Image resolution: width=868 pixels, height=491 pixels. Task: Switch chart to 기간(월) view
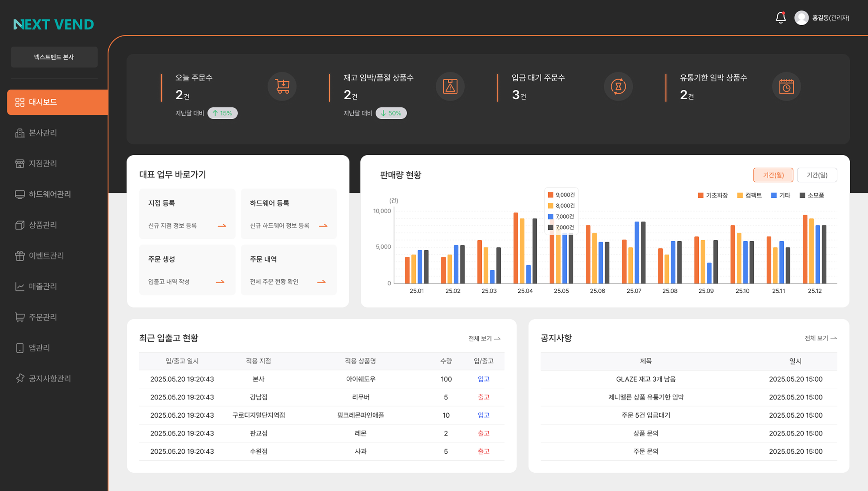pyautogui.click(x=773, y=175)
